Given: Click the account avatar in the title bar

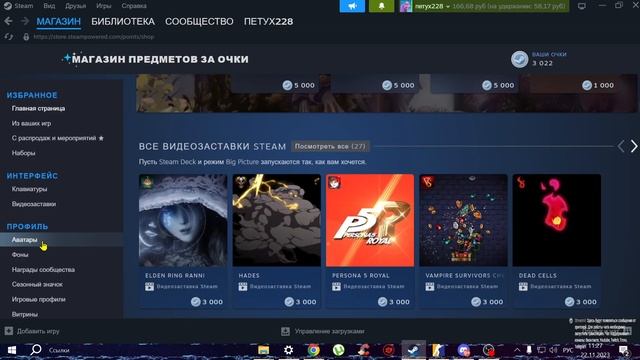Looking at the screenshot, I should click(x=406, y=6).
